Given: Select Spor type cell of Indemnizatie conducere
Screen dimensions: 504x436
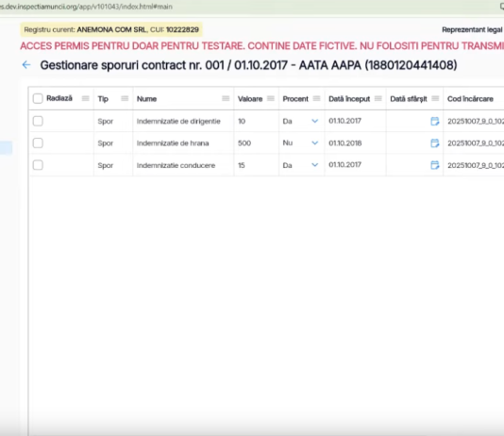Looking at the screenshot, I should tap(113, 165).
